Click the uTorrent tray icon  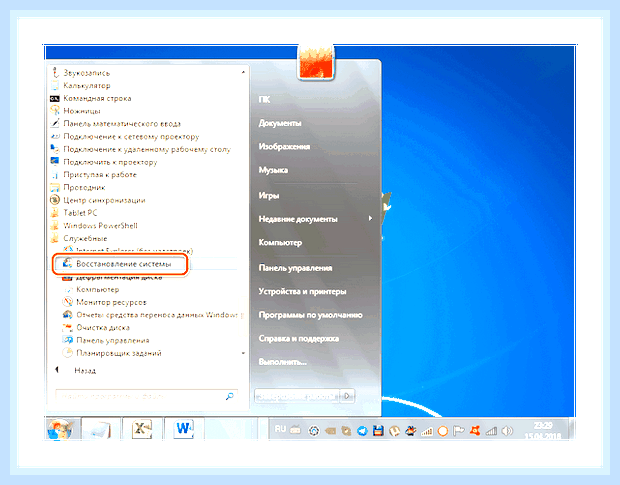click(394, 431)
